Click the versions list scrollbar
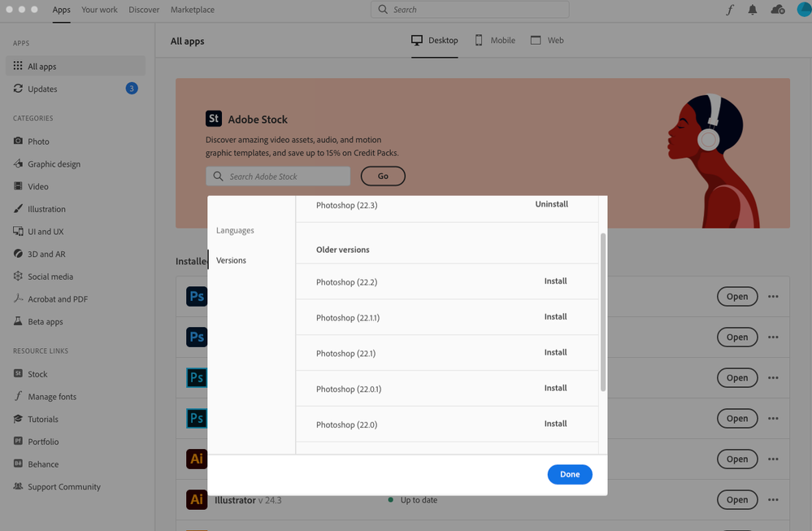The width and height of the screenshot is (812, 531). tap(603, 312)
